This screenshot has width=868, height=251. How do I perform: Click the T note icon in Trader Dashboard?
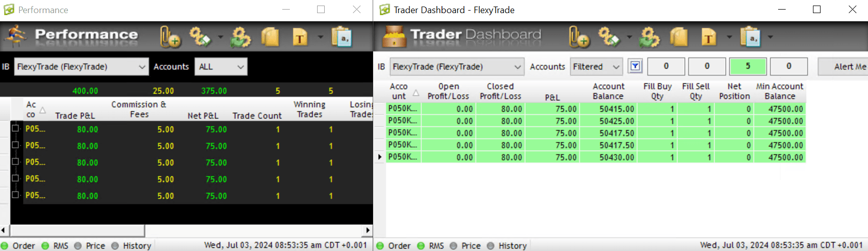coord(709,37)
